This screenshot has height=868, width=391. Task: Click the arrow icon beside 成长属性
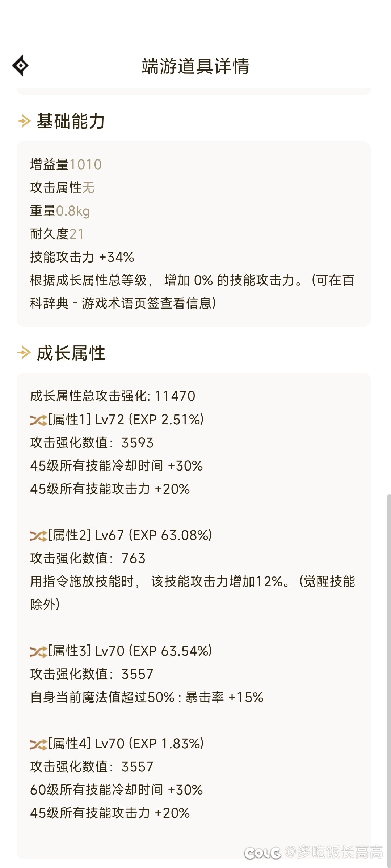pyautogui.click(x=24, y=353)
